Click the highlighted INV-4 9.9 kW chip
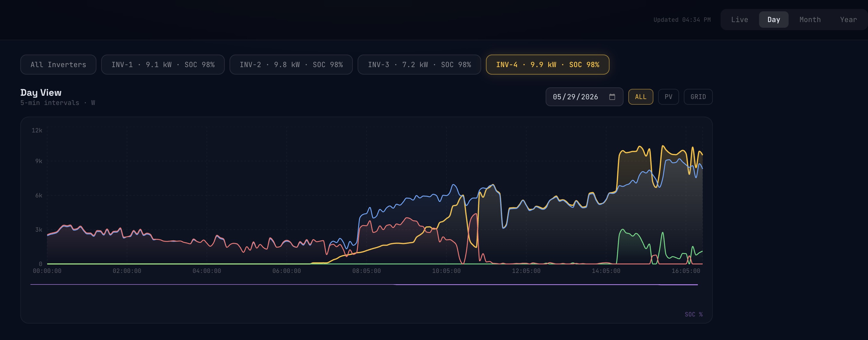Image resolution: width=868 pixels, height=340 pixels. (x=547, y=65)
